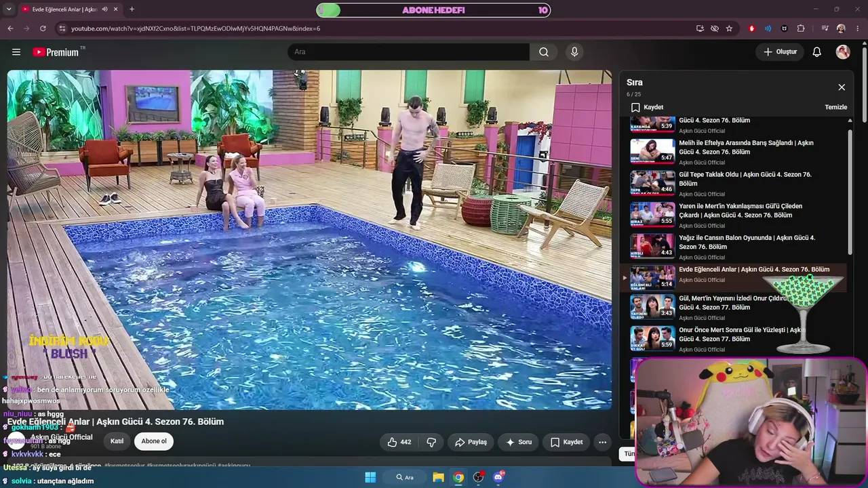Open the tab search dropdown
The image size is (868, 488).
[x=9, y=9]
